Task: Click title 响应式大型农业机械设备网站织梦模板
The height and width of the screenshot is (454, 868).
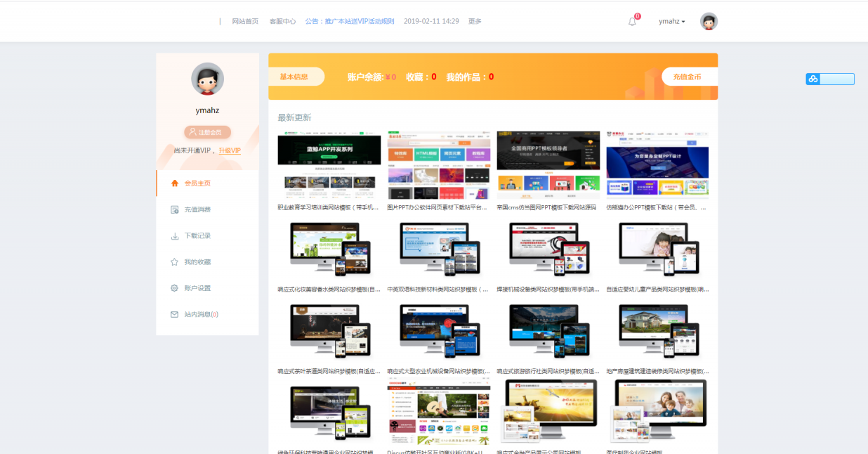Action: (439, 371)
